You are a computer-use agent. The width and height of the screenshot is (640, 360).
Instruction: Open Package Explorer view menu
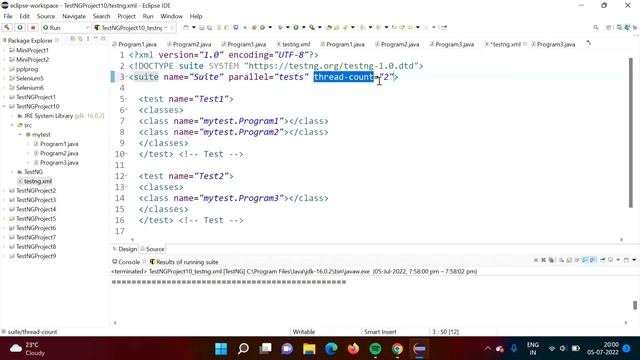[88, 39]
